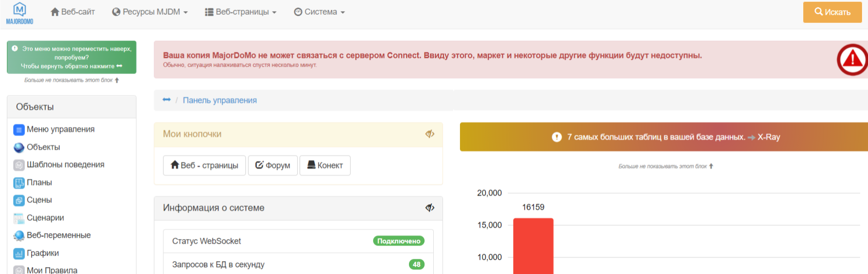Viewport: 868px width, 274px height.
Task: Click the Сценарии sidebar icon
Action: pyautogui.click(x=19, y=218)
